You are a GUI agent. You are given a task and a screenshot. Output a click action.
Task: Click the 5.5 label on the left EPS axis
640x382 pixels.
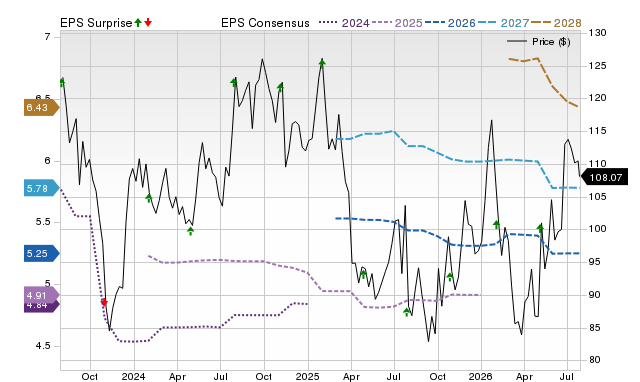click(43, 222)
